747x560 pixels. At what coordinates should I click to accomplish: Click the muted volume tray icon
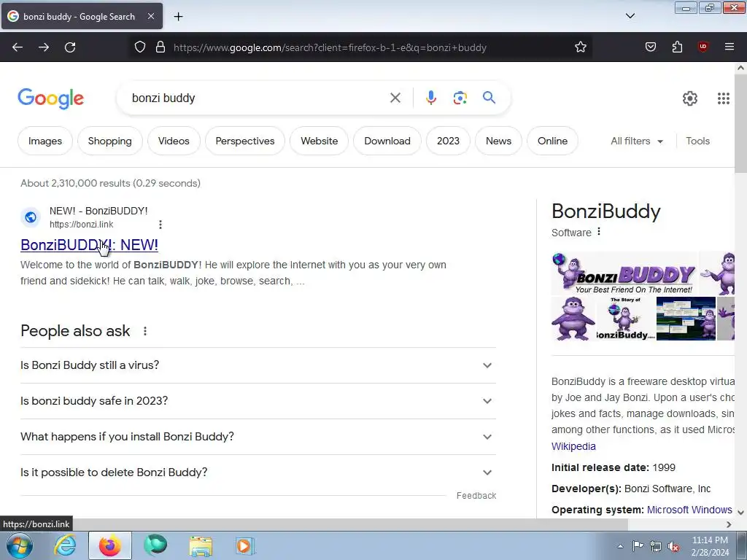pos(673,546)
